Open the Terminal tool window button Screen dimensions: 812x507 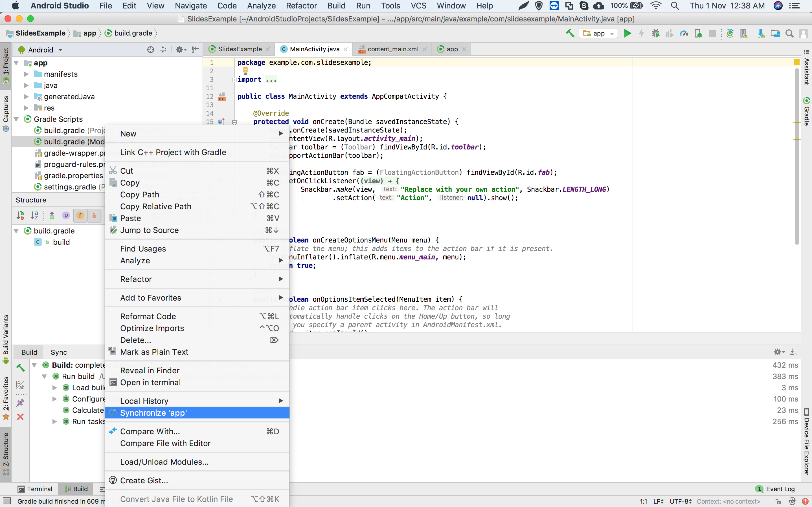pos(35,489)
